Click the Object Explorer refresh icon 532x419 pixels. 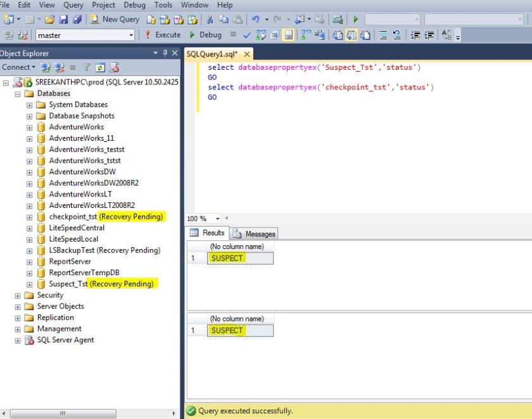click(99, 67)
